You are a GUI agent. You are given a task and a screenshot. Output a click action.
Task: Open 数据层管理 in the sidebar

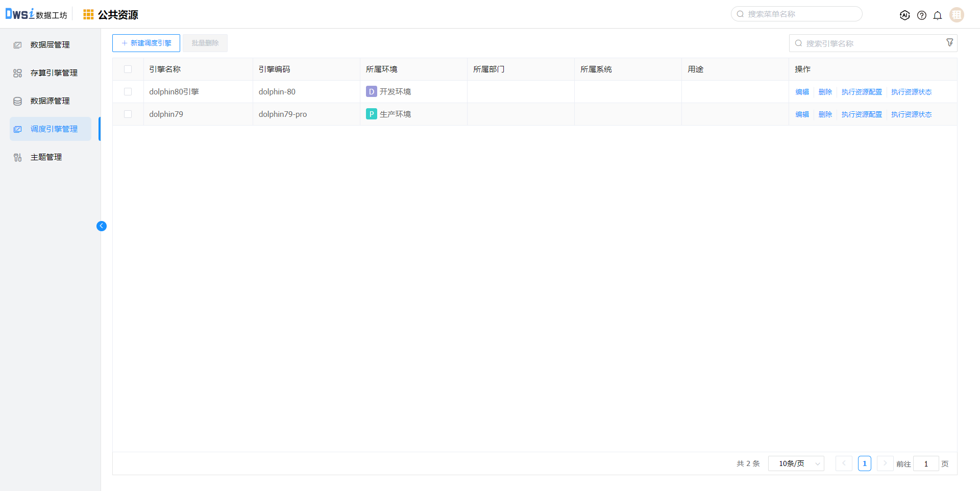50,45
